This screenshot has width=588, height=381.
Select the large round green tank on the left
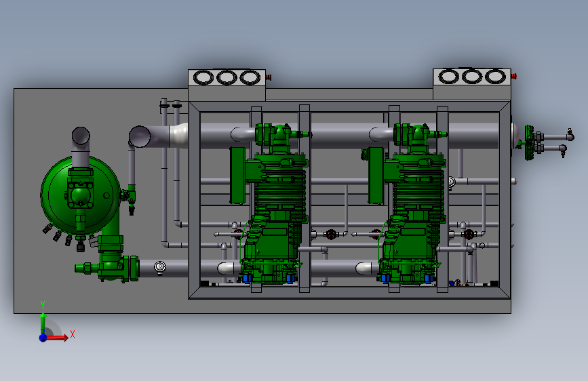pos(80,195)
